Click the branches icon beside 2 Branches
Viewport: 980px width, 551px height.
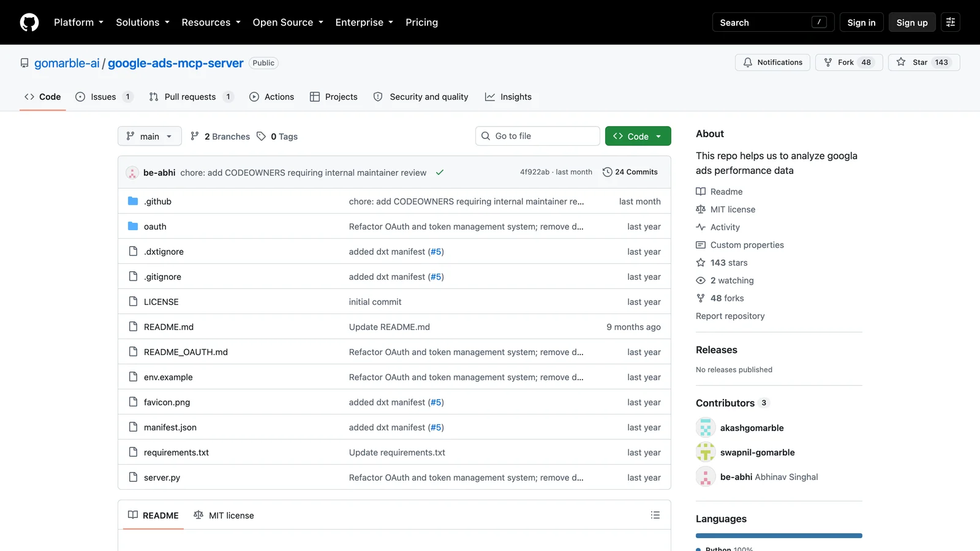click(x=195, y=136)
